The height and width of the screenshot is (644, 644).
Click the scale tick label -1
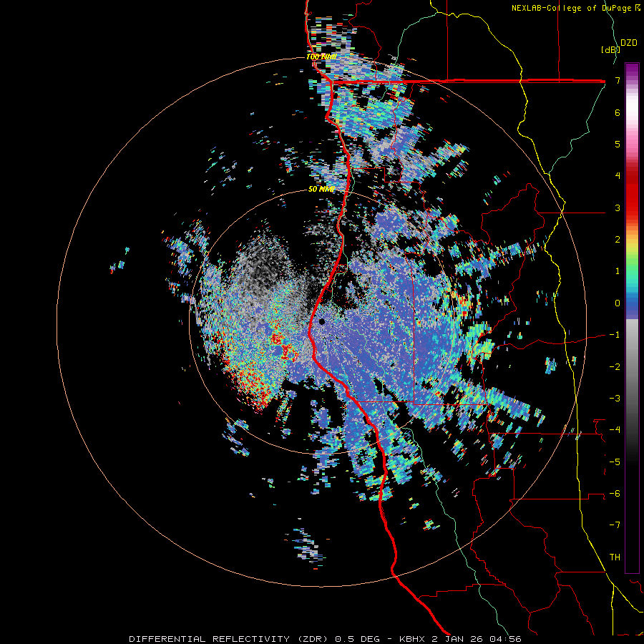coord(615,335)
